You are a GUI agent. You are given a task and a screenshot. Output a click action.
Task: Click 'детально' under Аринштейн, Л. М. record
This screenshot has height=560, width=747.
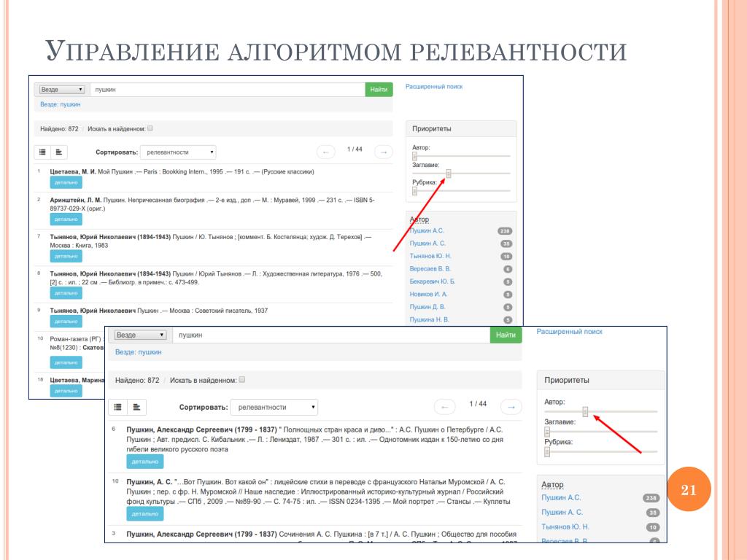(66, 219)
